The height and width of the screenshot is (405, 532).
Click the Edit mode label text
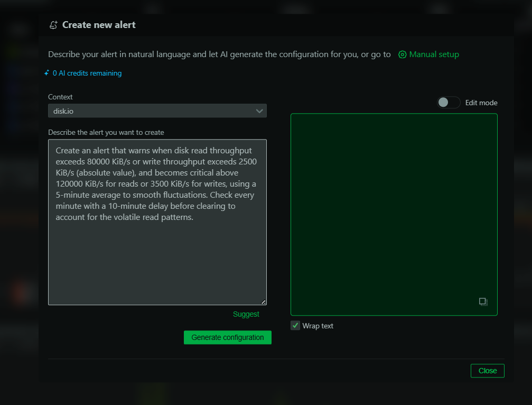tap(481, 103)
